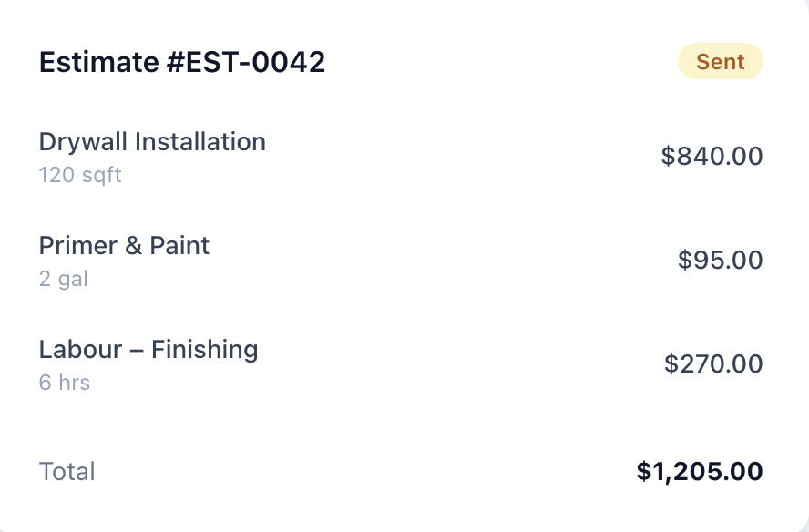Screen dimensions: 809x532
Task: Click the Labour – Finishing subtitle area
Action: coord(64,383)
